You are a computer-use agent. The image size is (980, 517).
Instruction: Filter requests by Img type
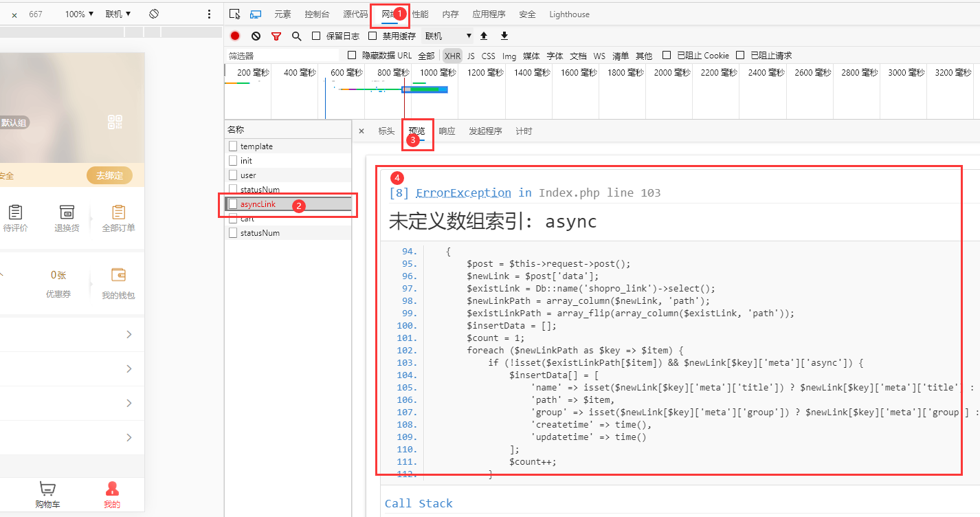click(509, 56)
